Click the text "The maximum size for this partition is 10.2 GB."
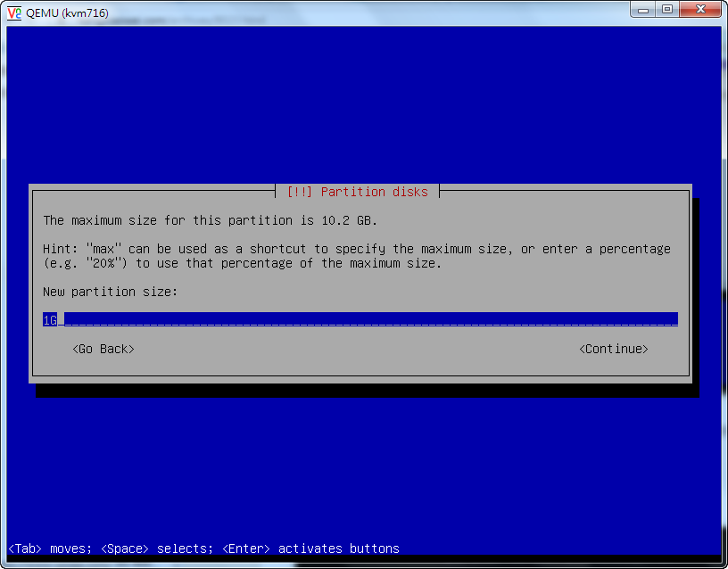This screenshot has height=569, width=728. [210, 220]
